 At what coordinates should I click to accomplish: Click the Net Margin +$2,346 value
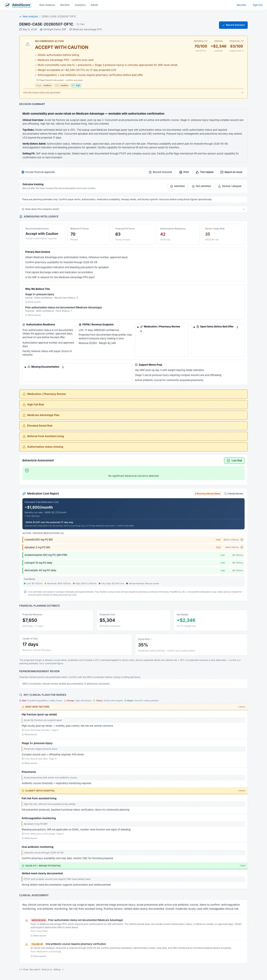point(186,620)
